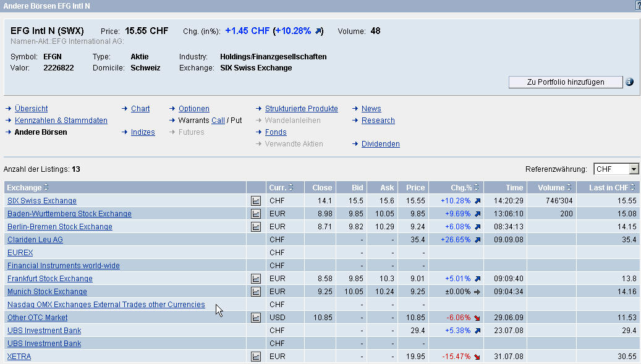The image size is (641, 364).
Task: Open the Übersicht page
Action: tap(31, 109)
